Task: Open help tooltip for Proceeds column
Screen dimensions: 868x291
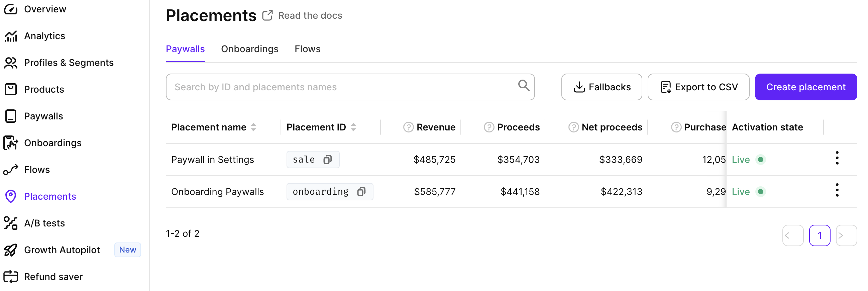Action: 489,127
